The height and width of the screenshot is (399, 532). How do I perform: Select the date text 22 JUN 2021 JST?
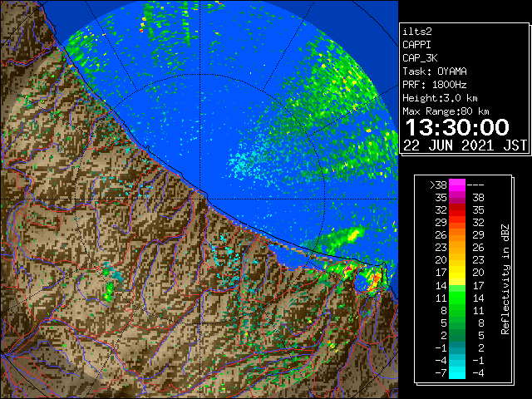[x=465, y=145]
